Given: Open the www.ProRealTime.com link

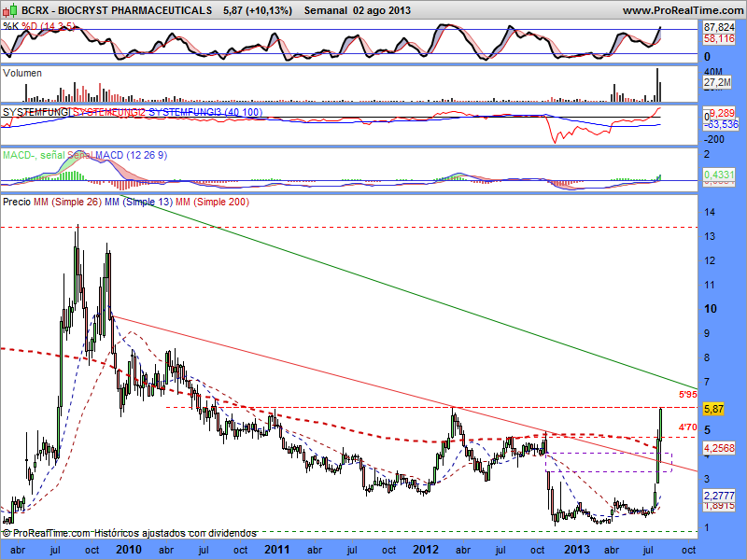Looking at the screenshot, I should (683, 10).
